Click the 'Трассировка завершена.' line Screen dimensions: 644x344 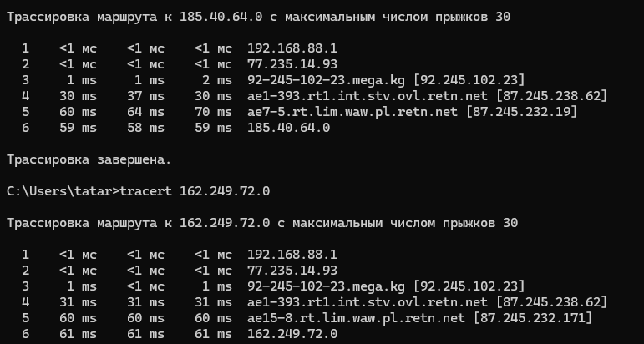coord(89,159)
